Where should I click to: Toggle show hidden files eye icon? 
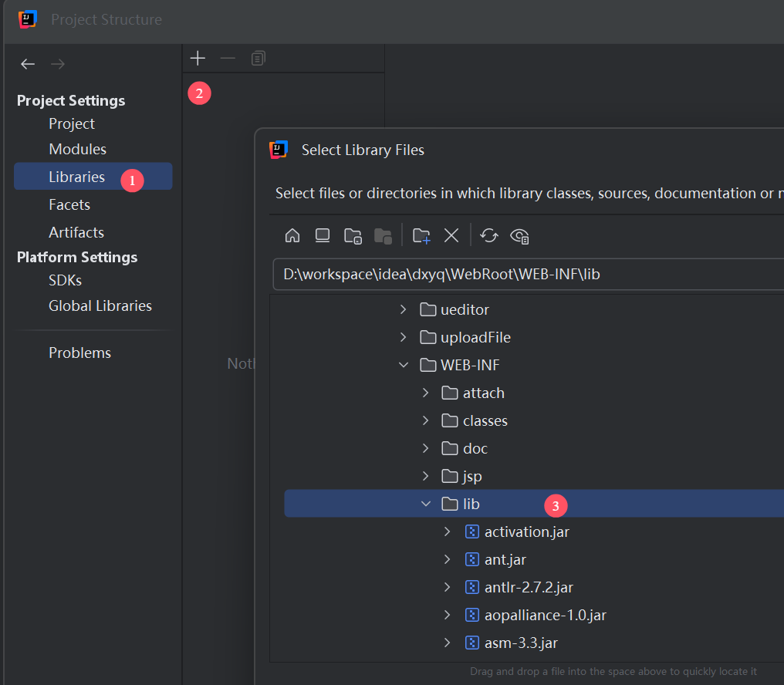coord(519,236)
